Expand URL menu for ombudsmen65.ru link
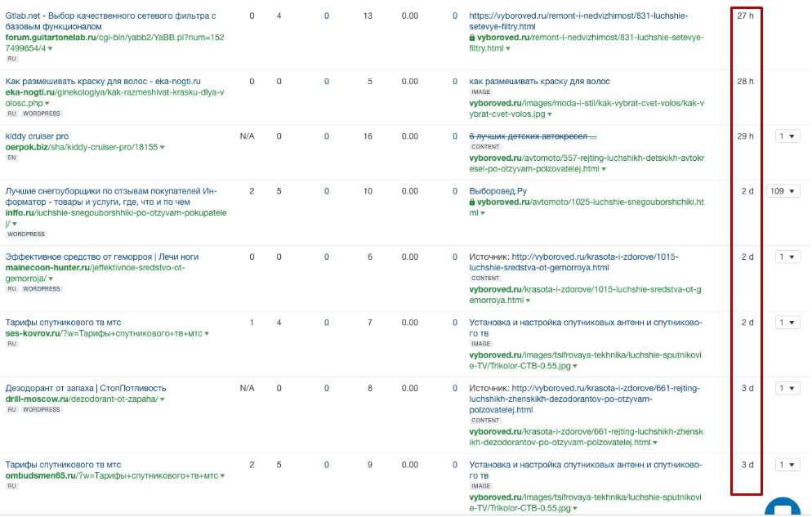 pyautogui.click(x=221, y=475)
